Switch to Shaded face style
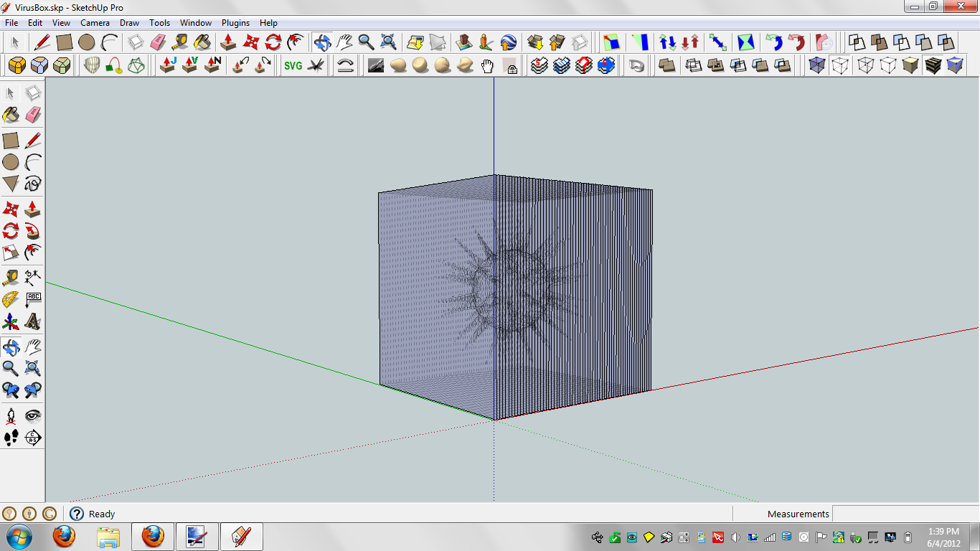 coord(910,66)
